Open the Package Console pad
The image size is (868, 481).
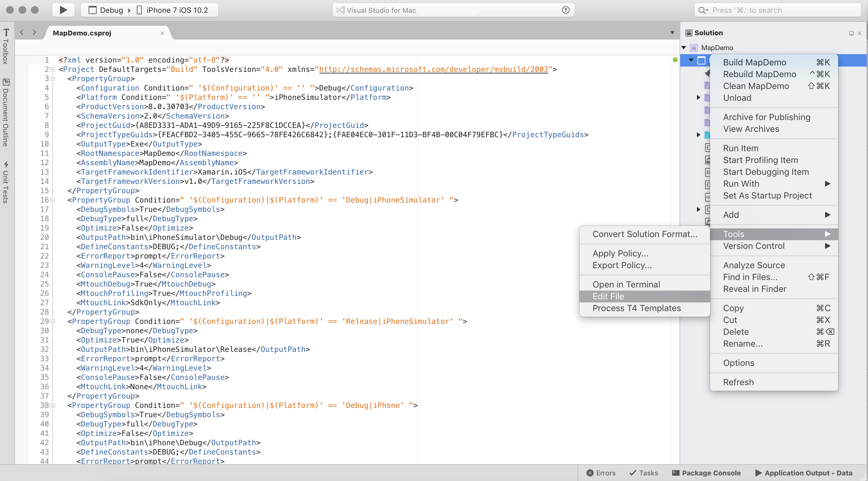click(706, 473)
